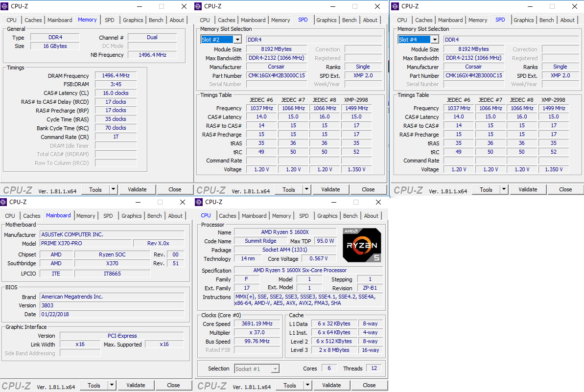Click the CPU-Z app icon in CPU window title bar

pyautogui.click(x=199, y=202)
